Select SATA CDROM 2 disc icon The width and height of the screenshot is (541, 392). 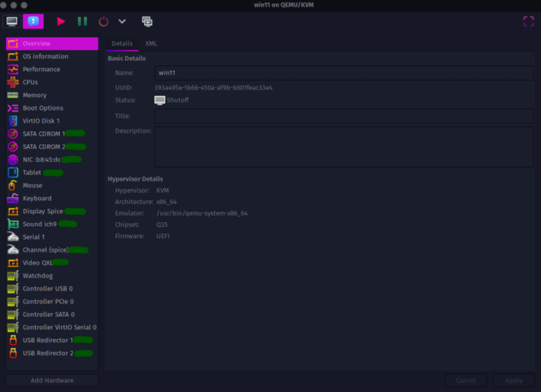[13, 147]
